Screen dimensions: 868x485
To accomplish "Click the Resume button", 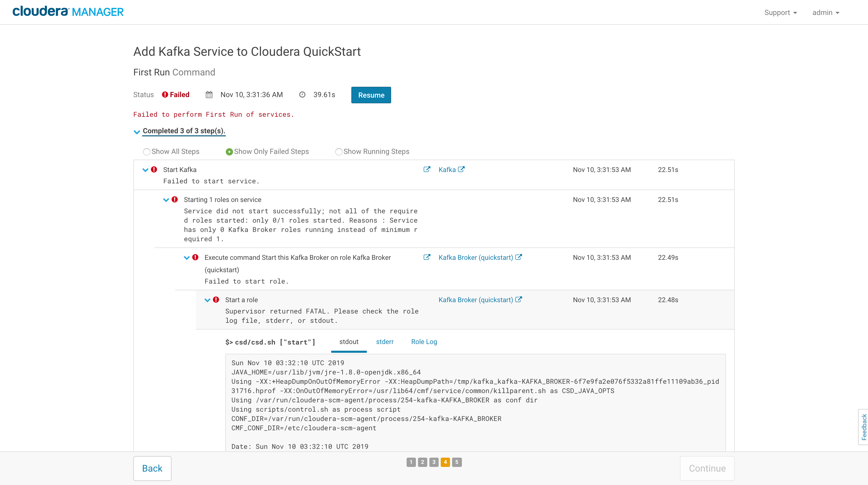I will point(371,95).
